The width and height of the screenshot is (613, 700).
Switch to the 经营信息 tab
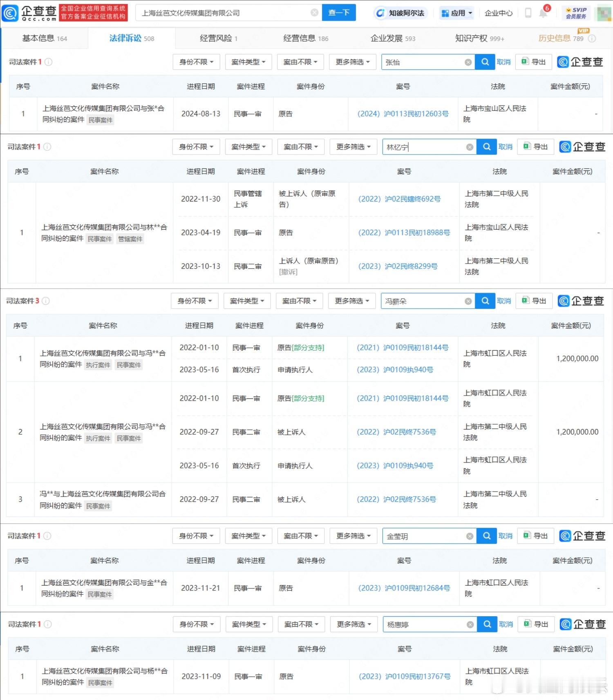[x=306, y=38]
